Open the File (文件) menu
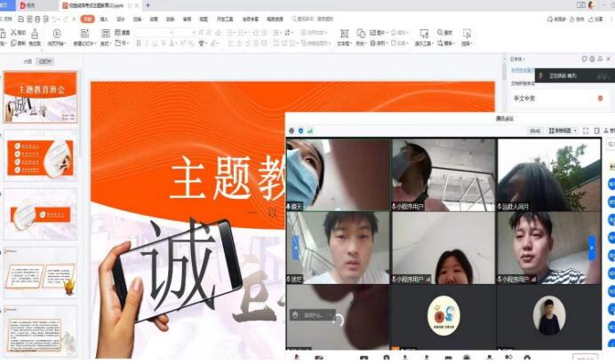Image resolution: width=615 pixels, height=364 pixels. tap(7, 19)
